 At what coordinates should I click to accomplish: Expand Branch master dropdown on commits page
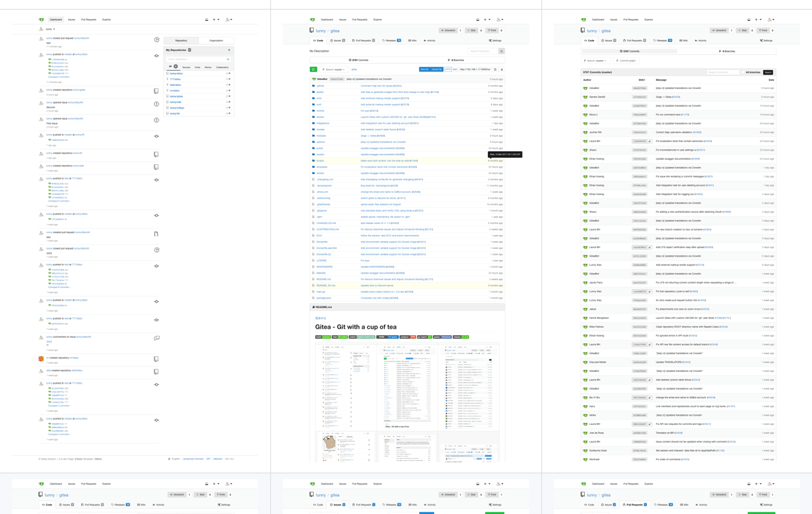(x=595, y=61)
